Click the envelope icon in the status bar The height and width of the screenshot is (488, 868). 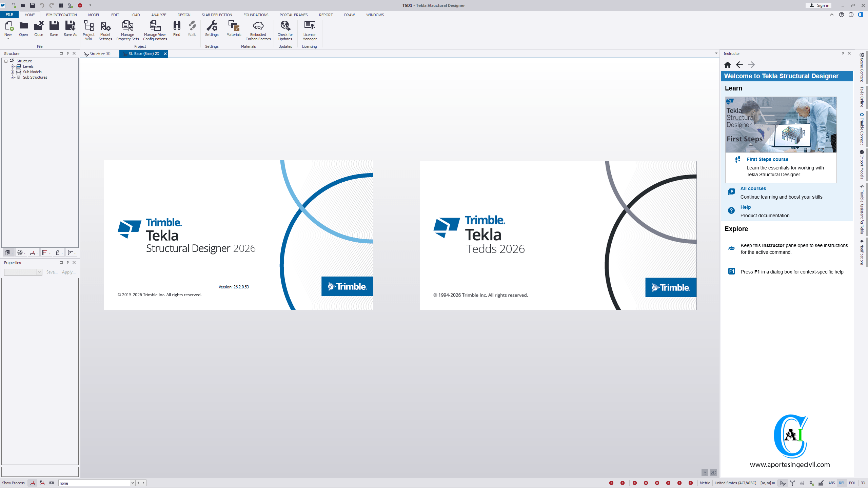tap(52, 483)
